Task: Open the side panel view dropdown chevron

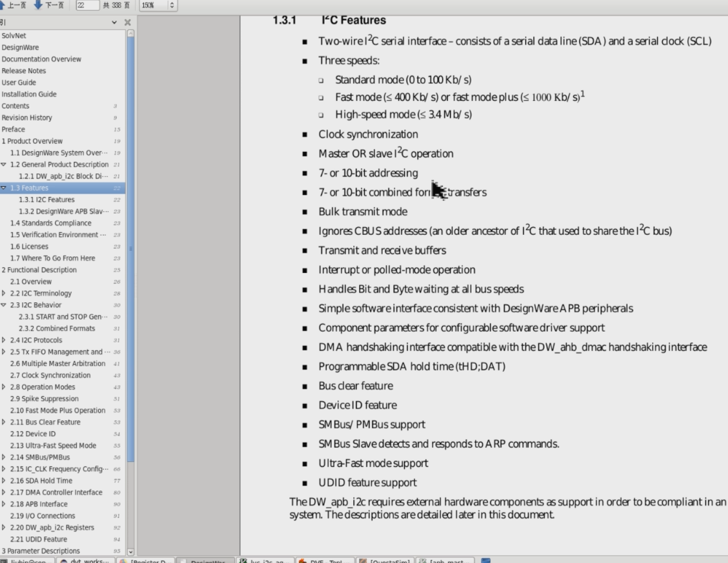Action: 114,22
